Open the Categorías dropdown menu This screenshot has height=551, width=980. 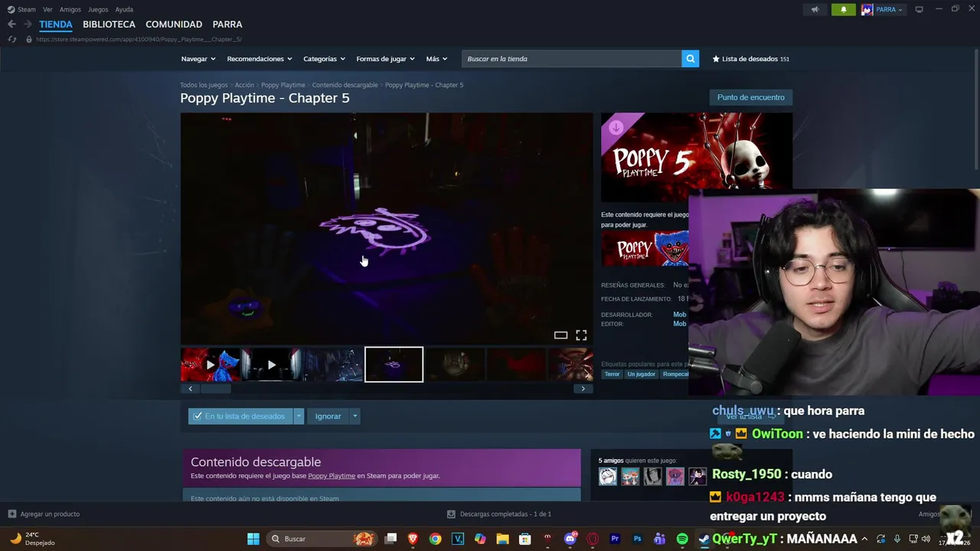324,59
